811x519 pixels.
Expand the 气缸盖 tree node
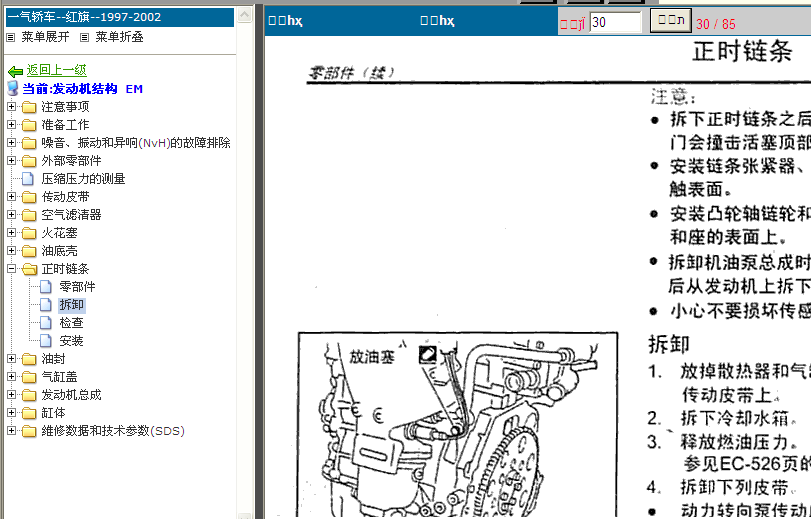[x=11, y=377]
